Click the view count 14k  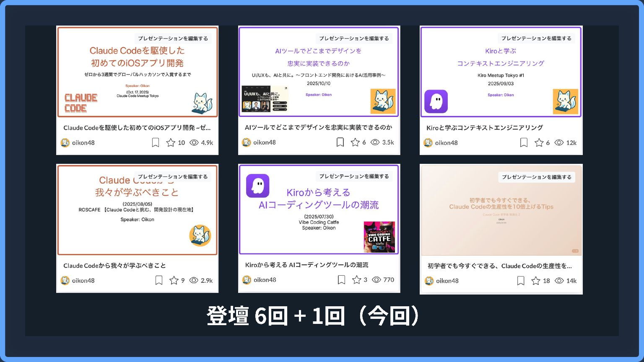[571, 281]
